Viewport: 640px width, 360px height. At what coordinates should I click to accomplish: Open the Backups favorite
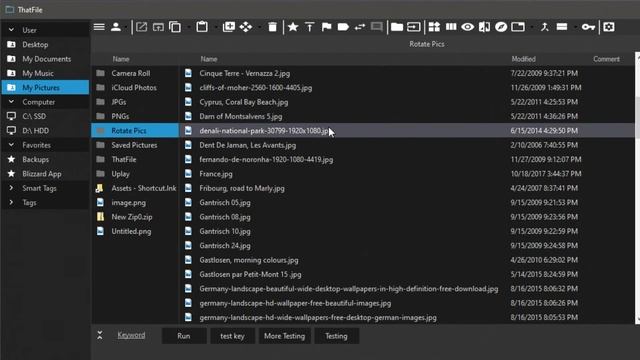[x=45, y=159]
